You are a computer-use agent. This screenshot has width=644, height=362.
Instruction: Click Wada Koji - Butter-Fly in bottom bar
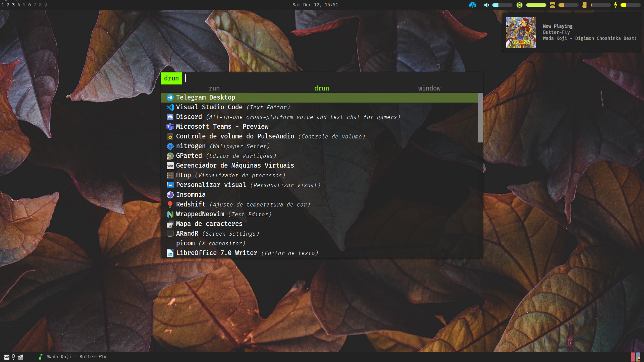[77, 357]
